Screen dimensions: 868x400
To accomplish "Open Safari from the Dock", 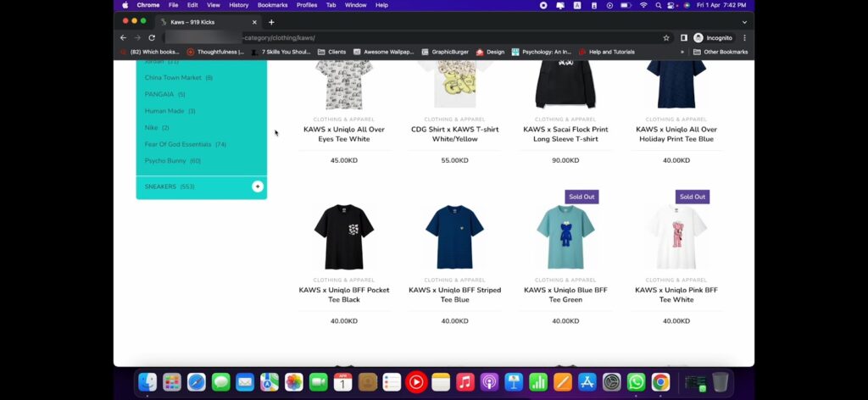I will (196, 381).
